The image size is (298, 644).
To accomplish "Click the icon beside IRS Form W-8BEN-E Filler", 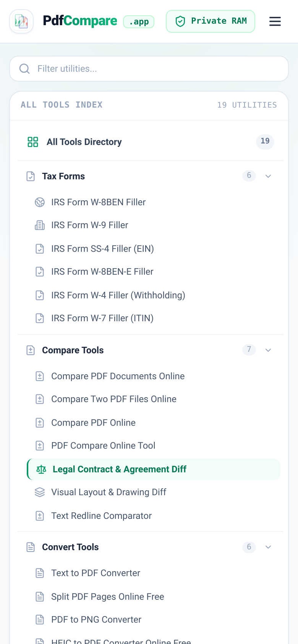I will (40, 272).
